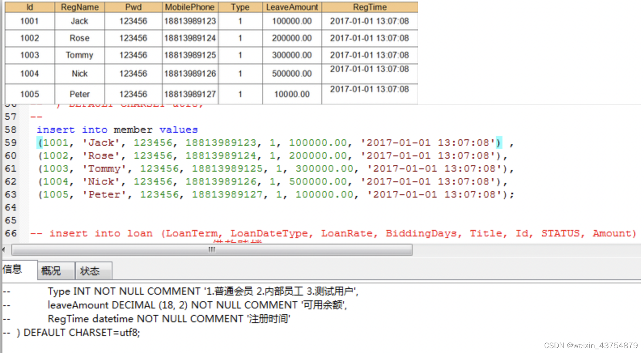
Task: Click line number 63 in the gutter
Action: tap(11, 194)
